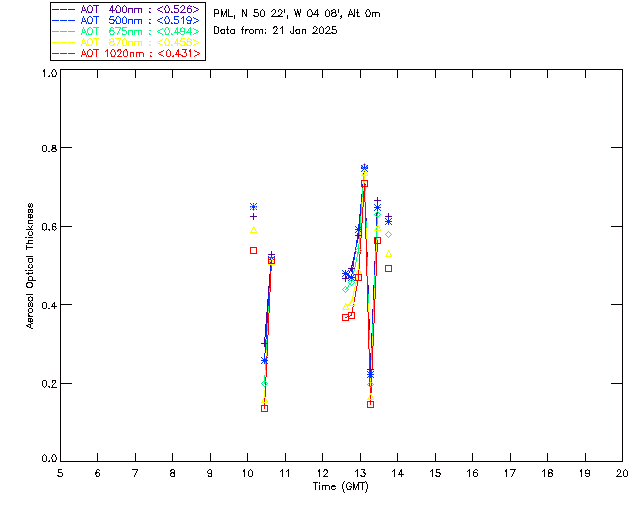Click the isolated yellow triangle marker just after 10 GMT
Viewport: 640px width, 512px height.
pyautogui.click(x=253, y=230)
